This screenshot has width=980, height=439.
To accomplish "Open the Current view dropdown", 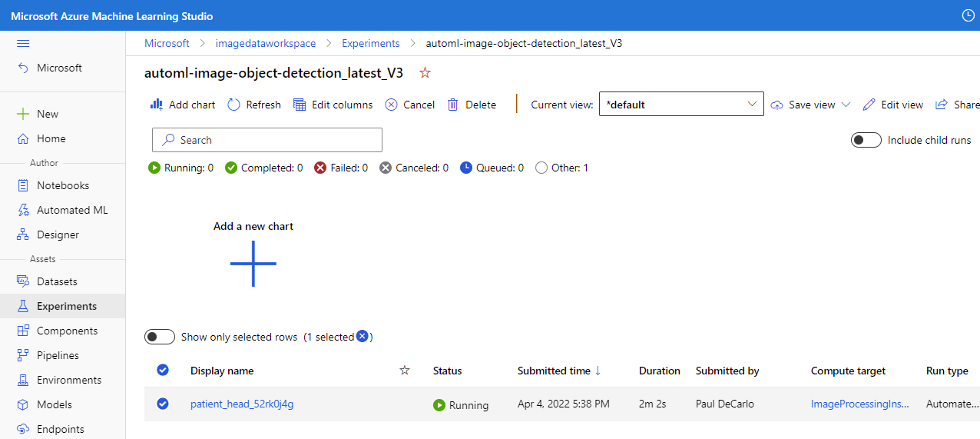I will (681, 105).
